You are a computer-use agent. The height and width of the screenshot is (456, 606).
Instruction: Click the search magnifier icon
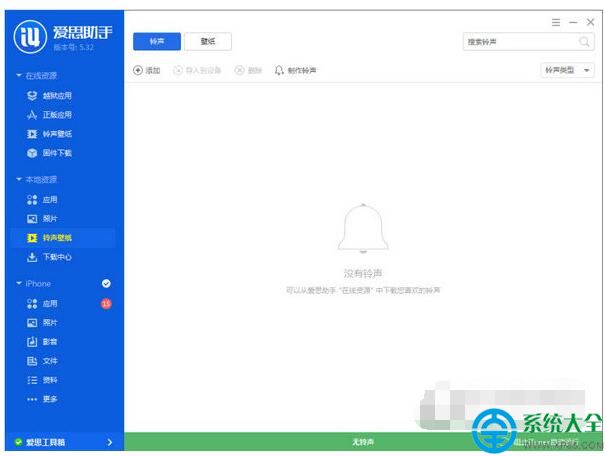click(584, 42)
